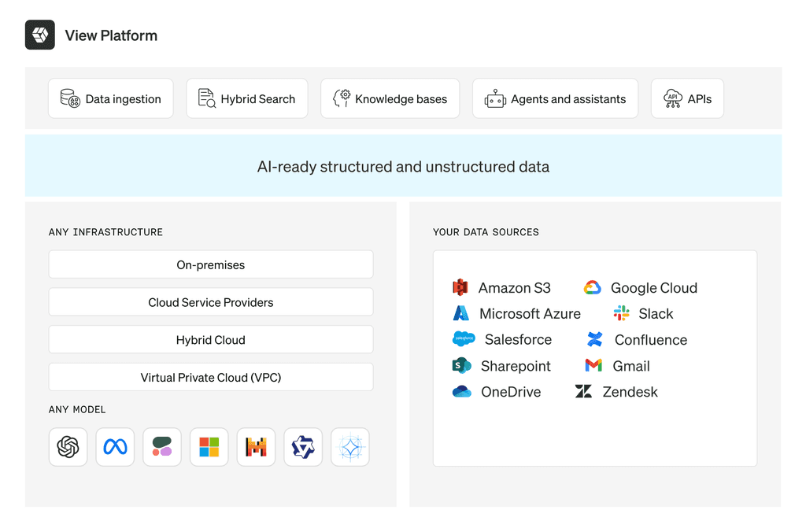Click the Zendesk logo icon

(x=583, y=392)
